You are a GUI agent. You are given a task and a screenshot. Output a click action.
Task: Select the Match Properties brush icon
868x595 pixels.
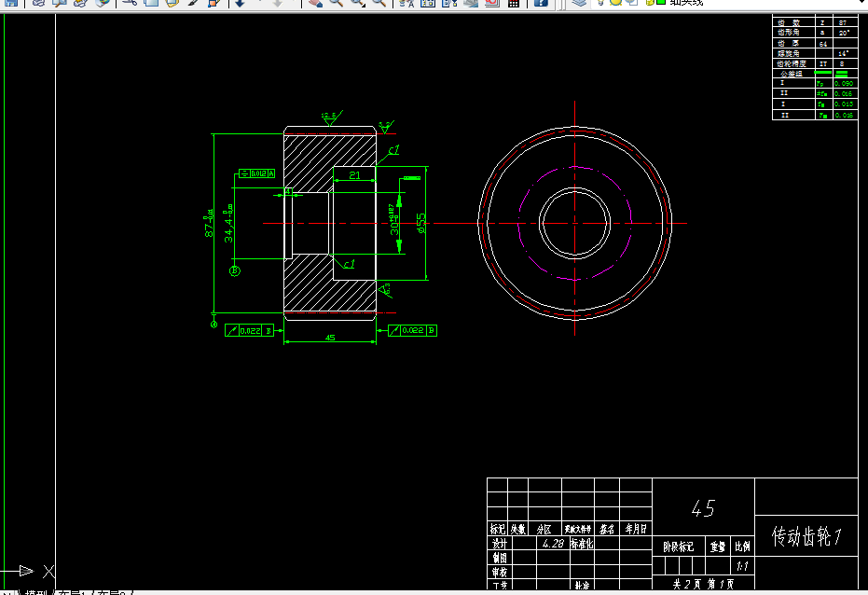(193, 3)
